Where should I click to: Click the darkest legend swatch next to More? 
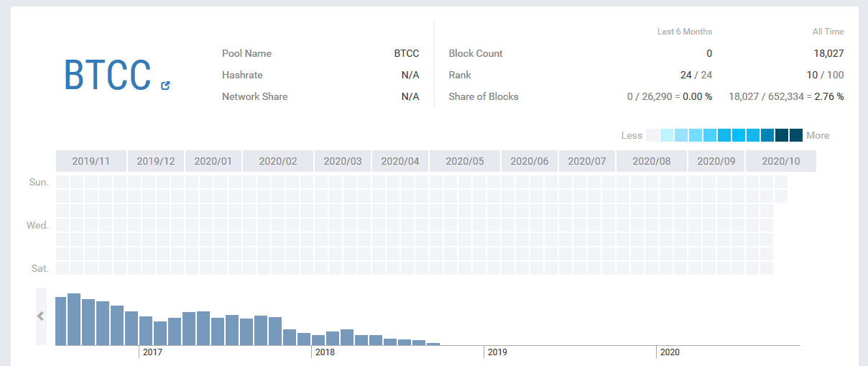[x=796, y=135]
